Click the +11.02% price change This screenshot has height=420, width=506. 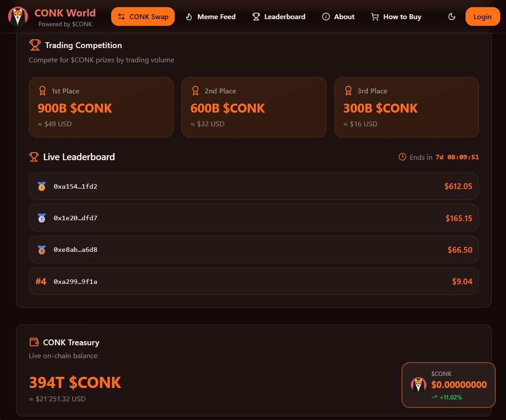[451, 397]
